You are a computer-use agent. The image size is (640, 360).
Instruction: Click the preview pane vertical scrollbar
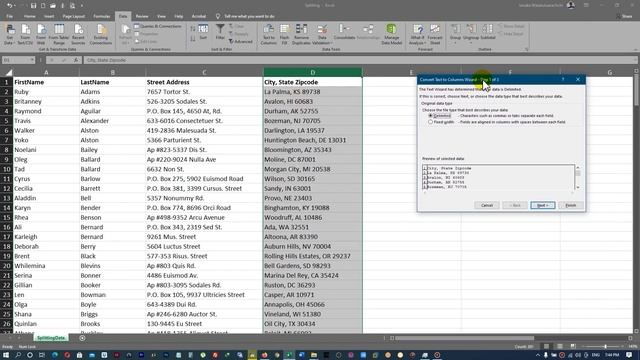click(x=578, y=178)
